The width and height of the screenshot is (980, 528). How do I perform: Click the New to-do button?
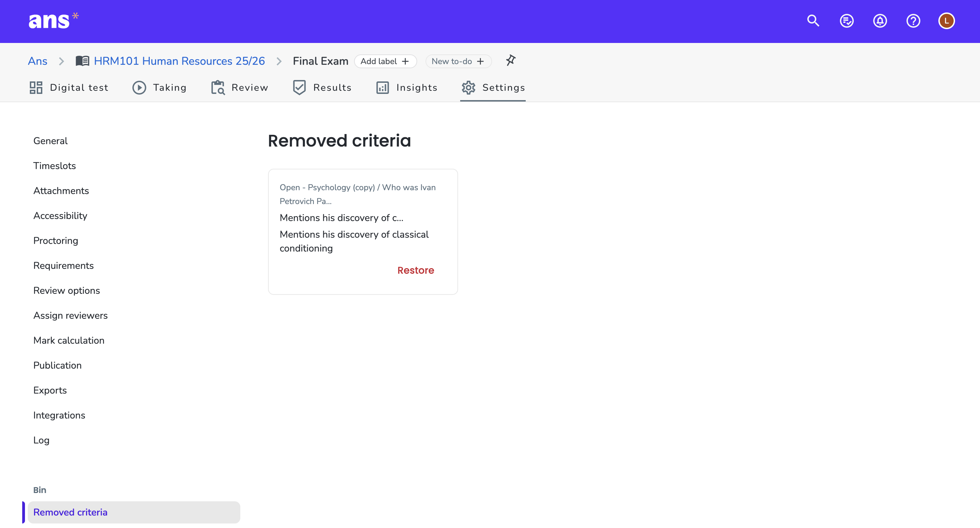458,61
